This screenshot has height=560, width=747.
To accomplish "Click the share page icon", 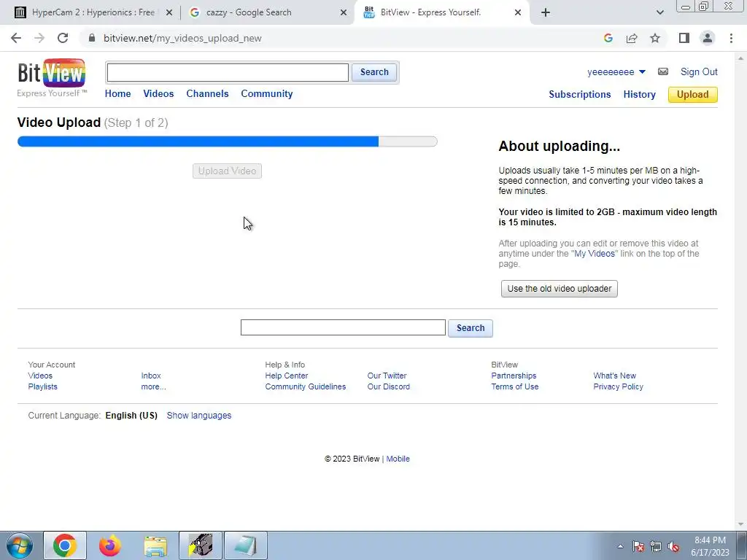I will (632, 38).
